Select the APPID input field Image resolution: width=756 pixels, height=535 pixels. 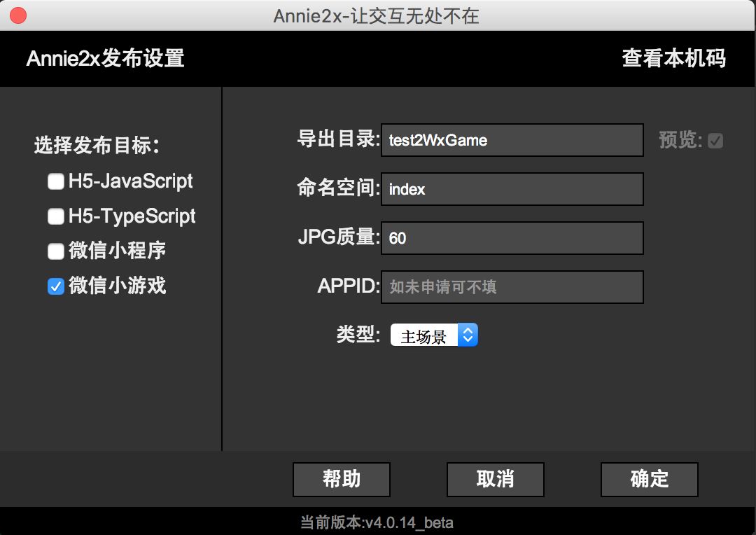[x=512, y=287]
